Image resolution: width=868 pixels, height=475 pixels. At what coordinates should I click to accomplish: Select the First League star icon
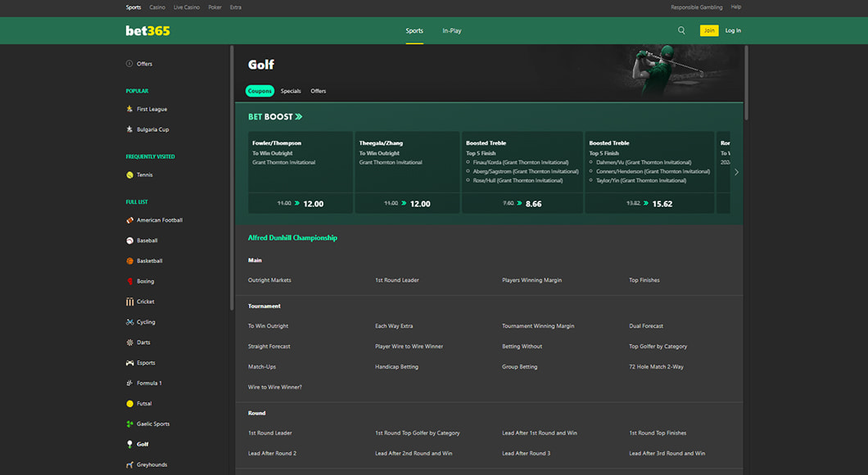click(x=129, y=109)
